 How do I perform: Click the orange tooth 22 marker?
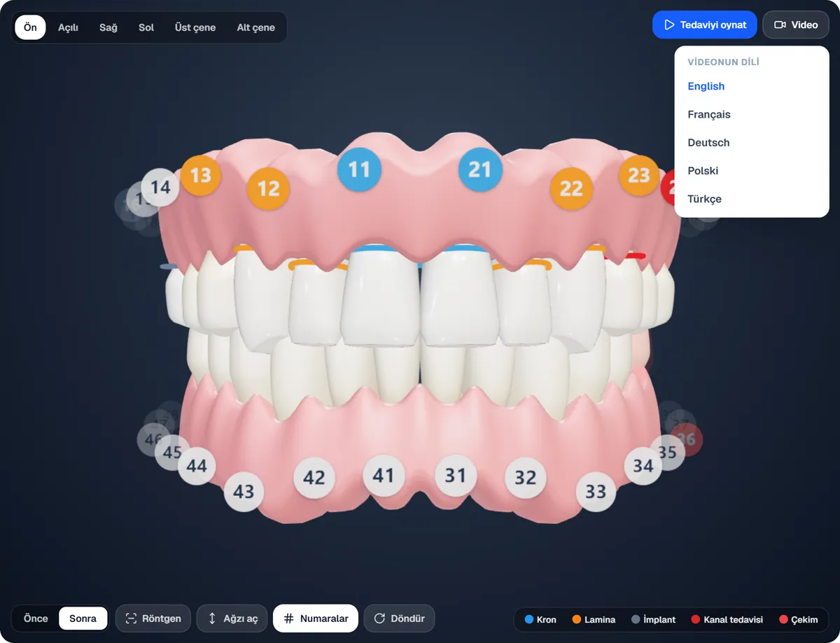coord(571,188)
